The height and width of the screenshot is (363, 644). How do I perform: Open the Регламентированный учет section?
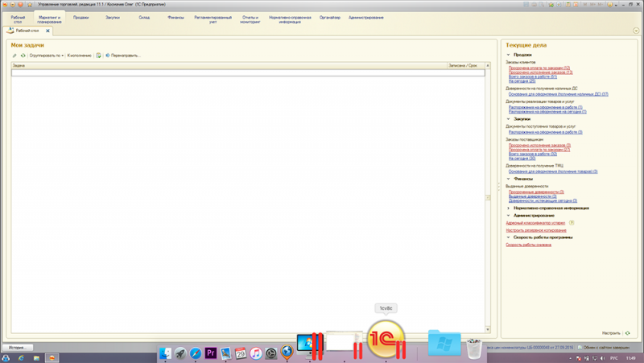coord(213,19)
